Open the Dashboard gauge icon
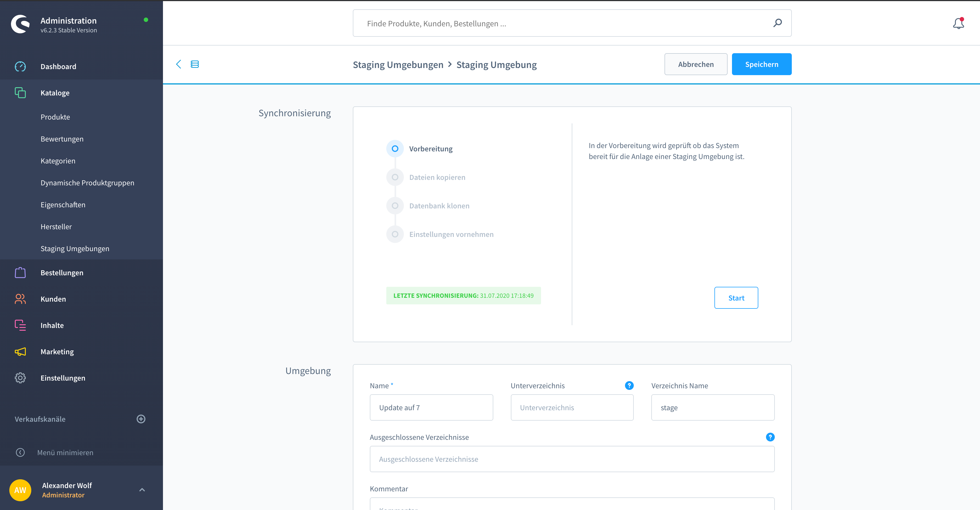The image size is (980, 510). pyautogui.click(x=20, y=67)
